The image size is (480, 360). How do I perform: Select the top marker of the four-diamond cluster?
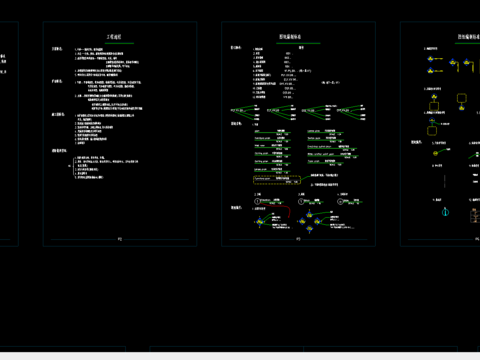309,214
